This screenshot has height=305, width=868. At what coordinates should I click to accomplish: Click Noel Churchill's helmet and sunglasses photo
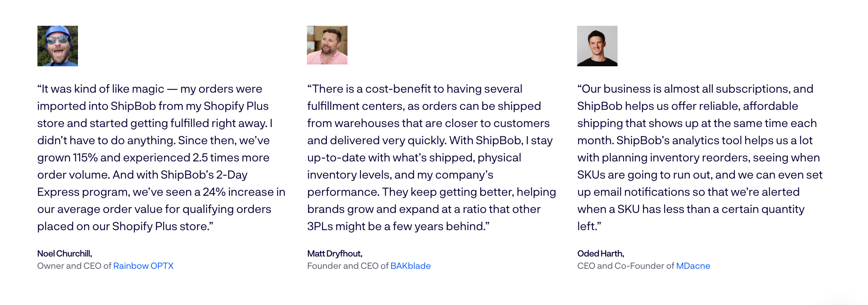click(x=58, y=46)
